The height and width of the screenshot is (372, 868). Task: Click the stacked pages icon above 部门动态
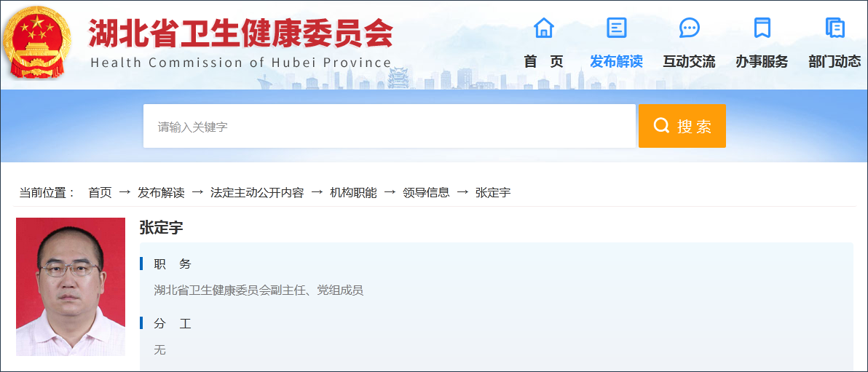tap(835, 27)
